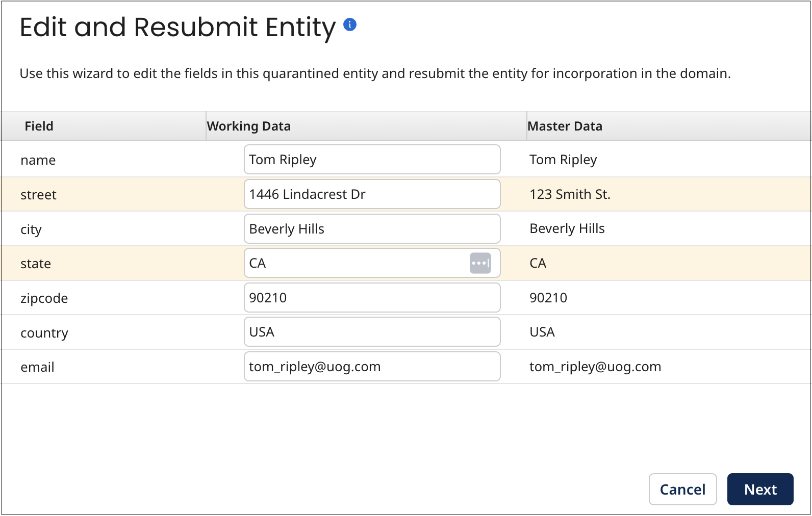This screenshot has width=812, height=516.
Task: Click the ellipsis icon in the state field
Action: point(480,263)
